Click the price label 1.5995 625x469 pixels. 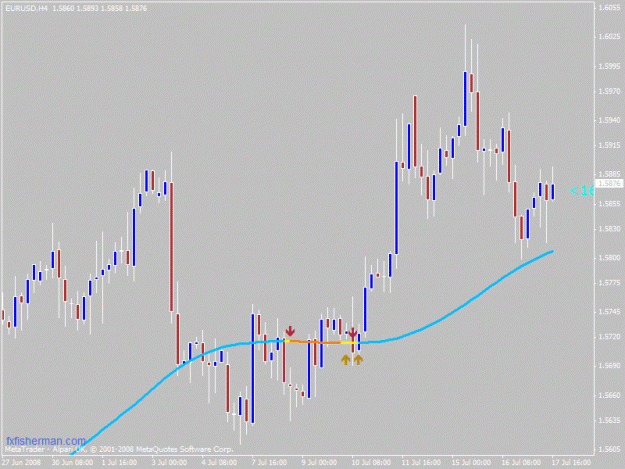pyautogui.click(x=609, y=66)
